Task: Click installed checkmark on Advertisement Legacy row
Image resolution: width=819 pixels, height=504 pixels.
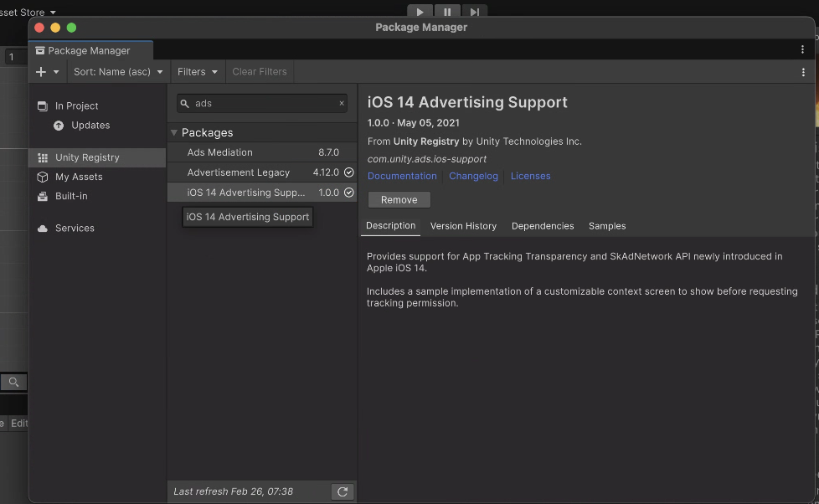Action: click(349, 172)
